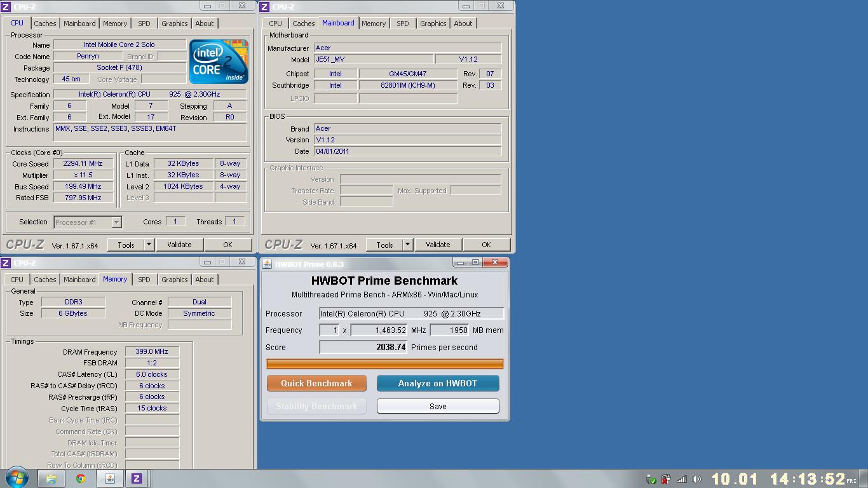Click the 1950 MB mem field

pos(450,330)
